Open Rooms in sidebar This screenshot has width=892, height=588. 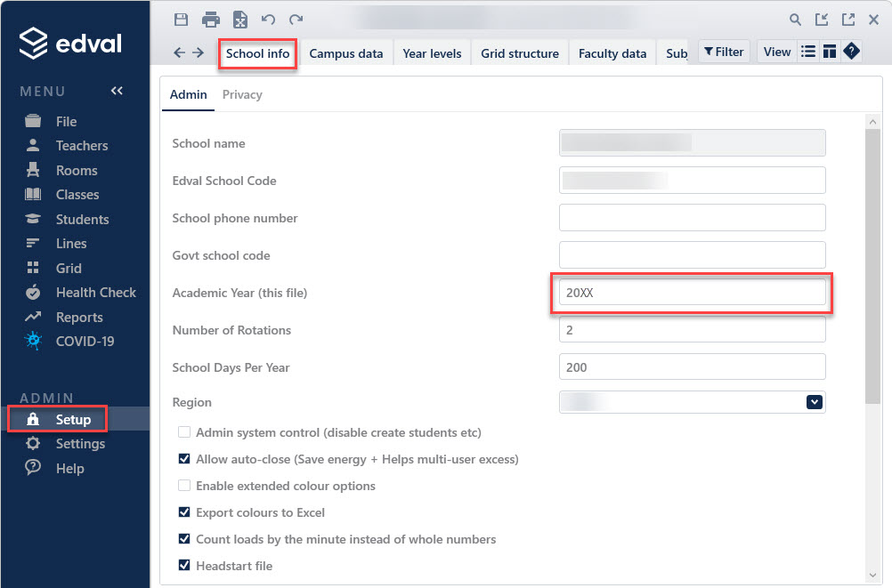point(75,170)
